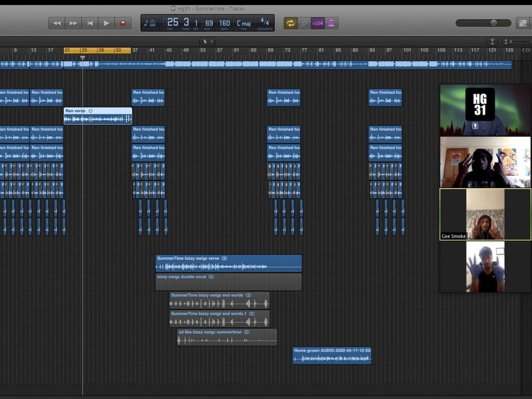Enable Cycle mode with the yellow loop icon

click(290, 23)
